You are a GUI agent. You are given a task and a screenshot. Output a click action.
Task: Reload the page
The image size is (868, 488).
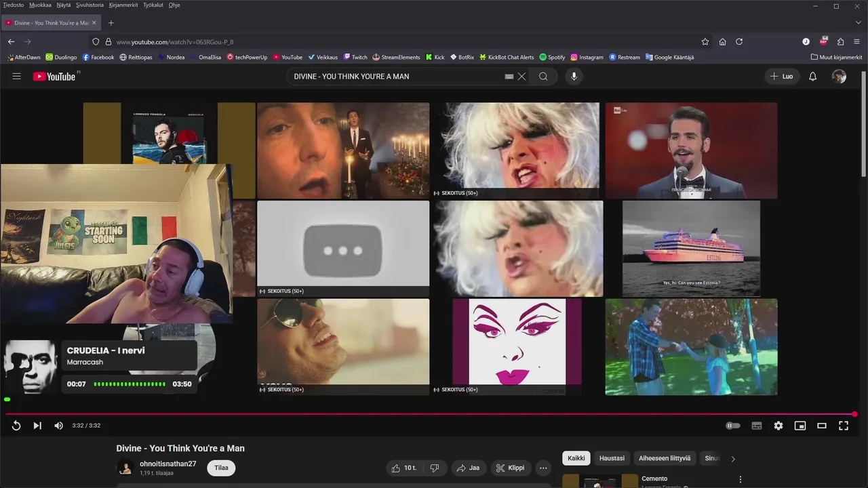pyautogui.click(x=739, y=41)
